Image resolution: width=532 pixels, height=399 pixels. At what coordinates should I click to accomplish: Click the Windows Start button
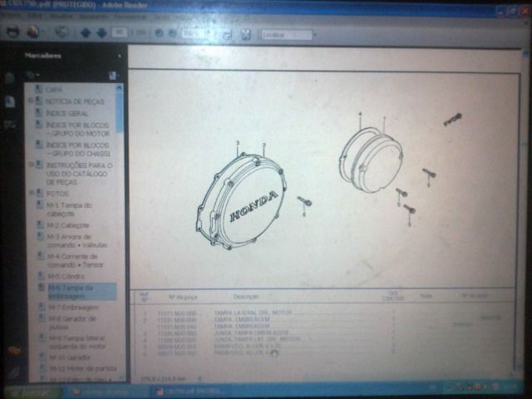pos(31,392)
